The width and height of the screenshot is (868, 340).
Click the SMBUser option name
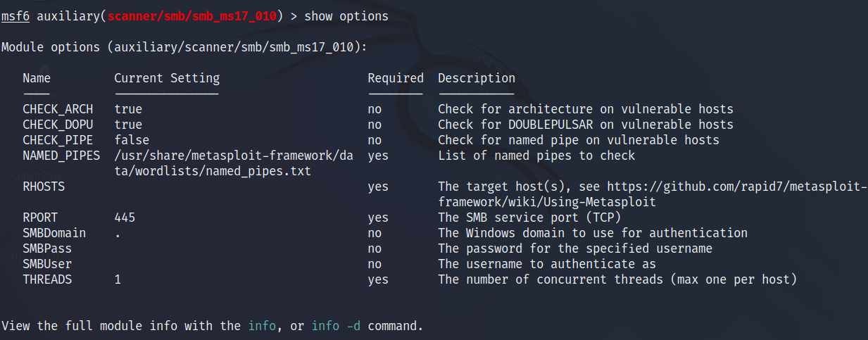click(x=47, y=264)
